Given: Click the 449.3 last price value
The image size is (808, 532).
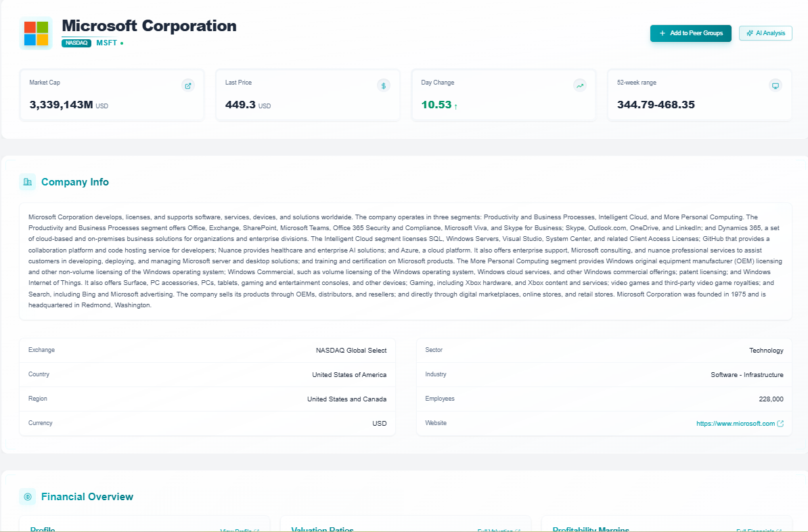Looking at the screenshot, I should pos(240,105).
